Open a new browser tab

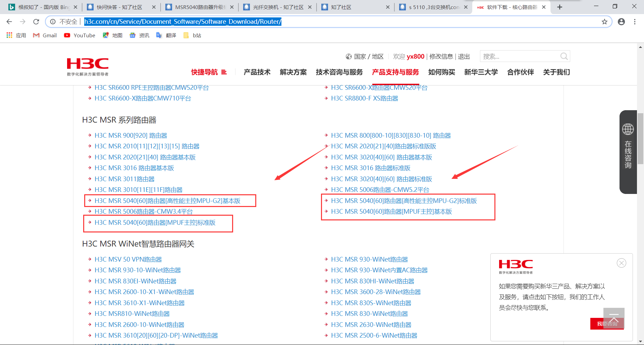pos(559,7)
